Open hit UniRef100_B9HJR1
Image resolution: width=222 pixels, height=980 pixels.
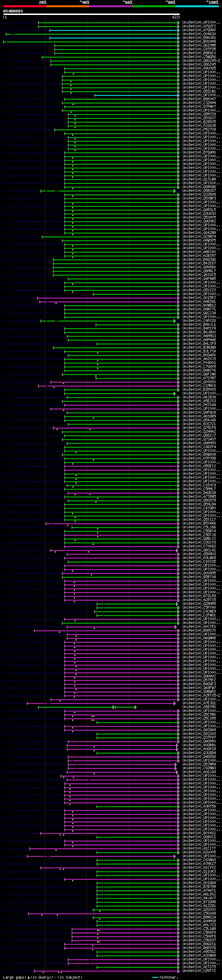click(x=199, y=38)
